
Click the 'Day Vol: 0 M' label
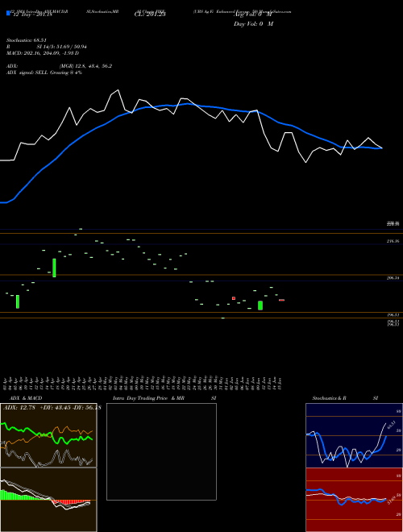[x=253, y=24]
